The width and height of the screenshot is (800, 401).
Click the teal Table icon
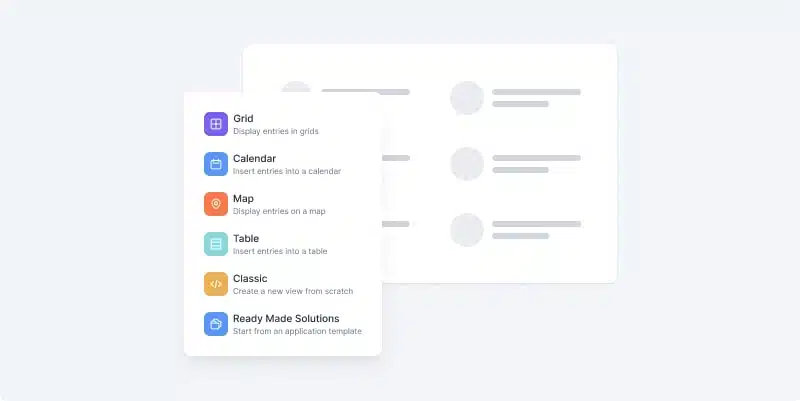216,244
